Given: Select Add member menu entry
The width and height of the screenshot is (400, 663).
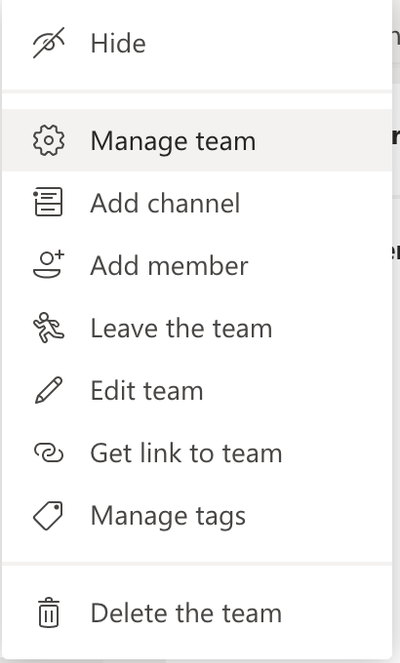Looking at the screenshot, I should 197,266.
